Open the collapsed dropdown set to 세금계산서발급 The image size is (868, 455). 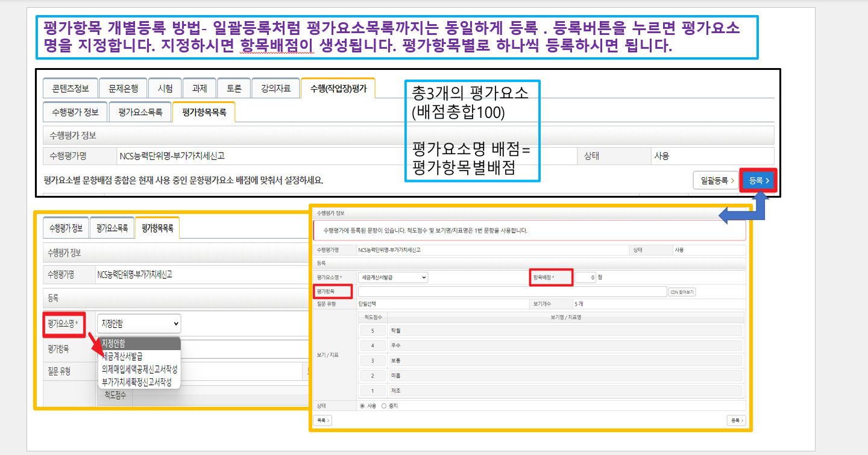click(392, 277)
